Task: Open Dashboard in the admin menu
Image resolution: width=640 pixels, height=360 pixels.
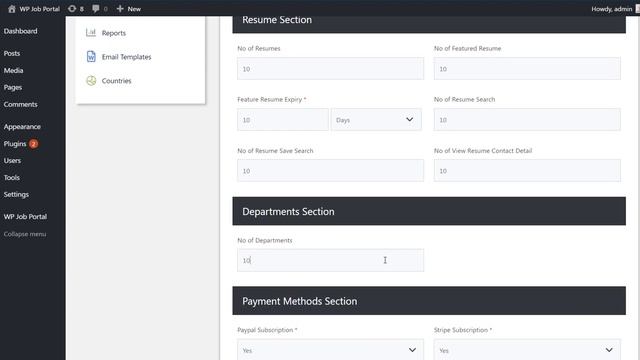Action: click(20, 31)
